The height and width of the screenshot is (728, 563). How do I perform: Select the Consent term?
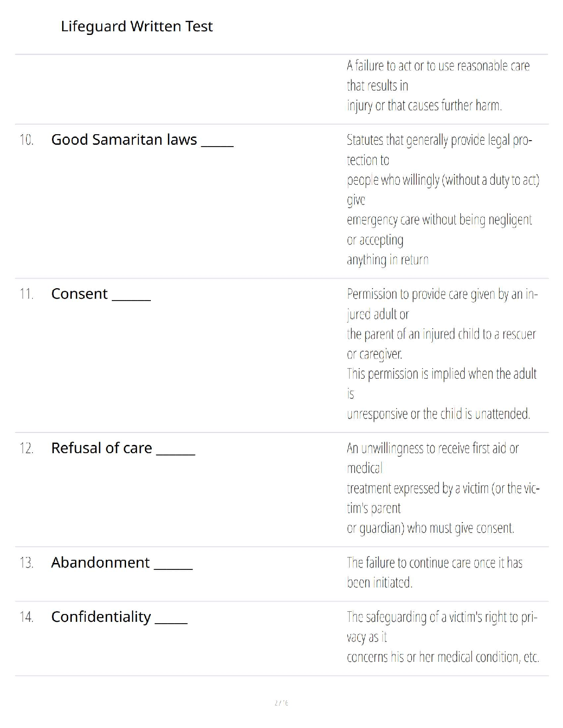pyautogui.click(x=79, y=294)
